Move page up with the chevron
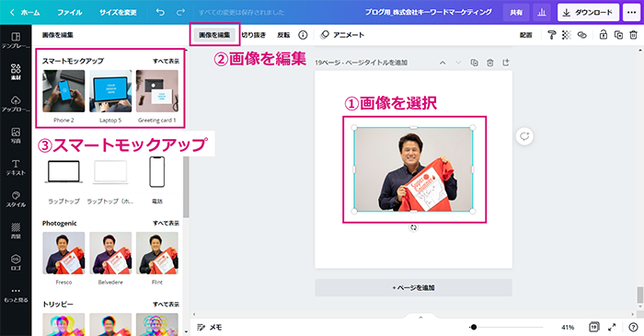 [x=443, y=63]
